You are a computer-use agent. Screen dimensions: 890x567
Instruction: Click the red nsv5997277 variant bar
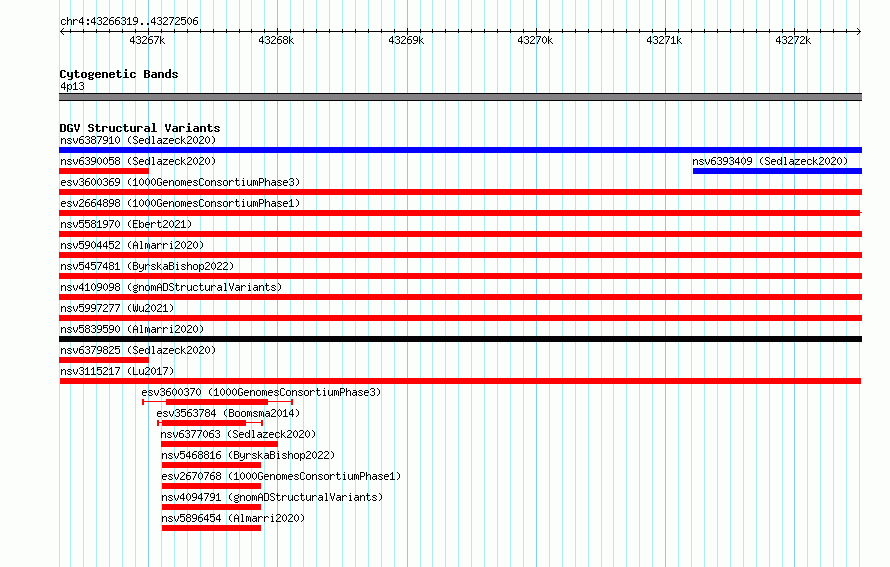point(460,318)
